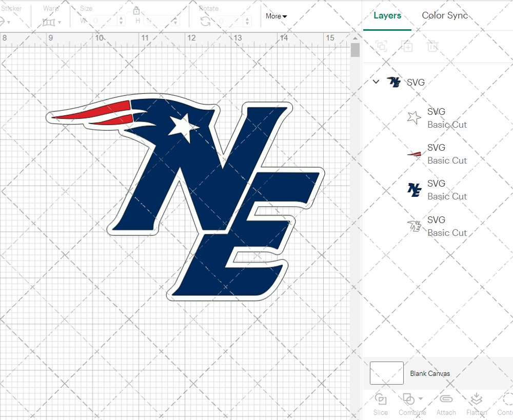Viewport: 513px width, 420px height.
Task: Click the Delete trash icon in Layers
Action: coord(433,46)
